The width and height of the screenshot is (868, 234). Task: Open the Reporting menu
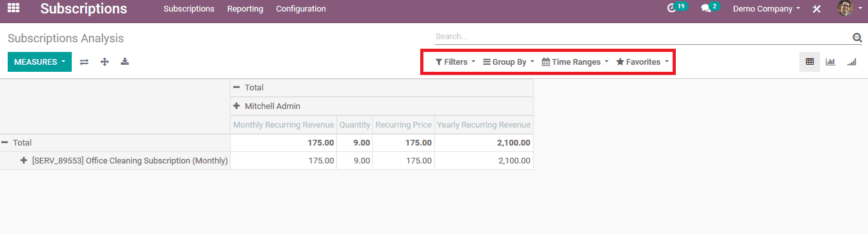(x=245, y=9)
